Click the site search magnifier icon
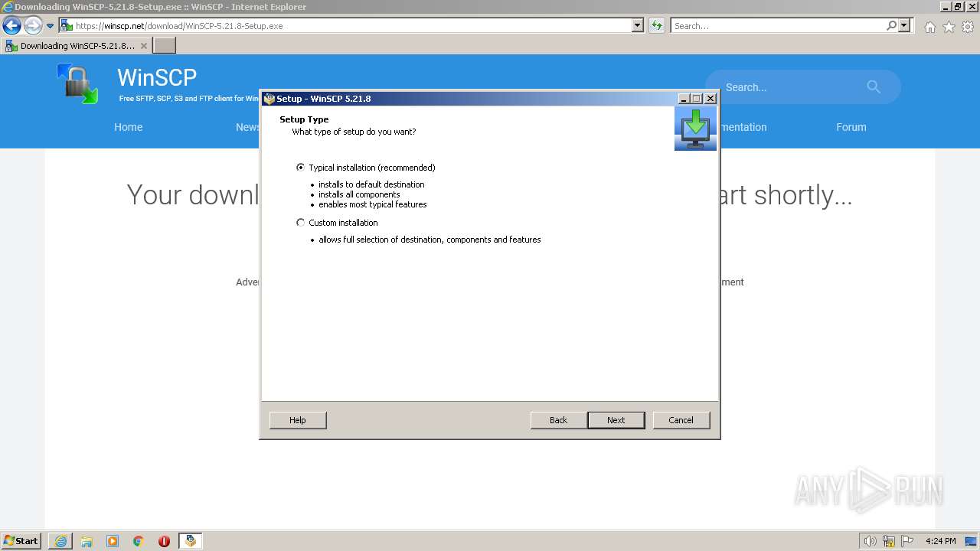Viewport: 980px width, 551px height. 874,86
